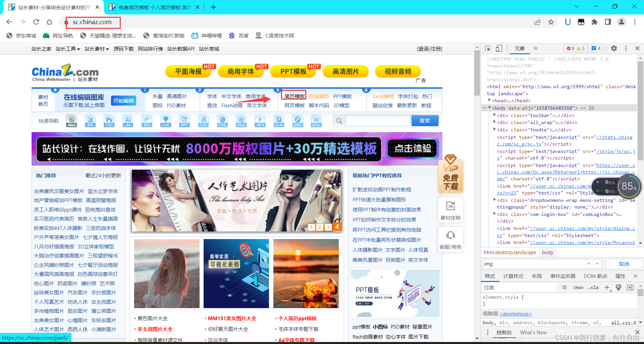The height and width of the screenshot is (344, 644).
Task: Open the 登录/注册 login link
Action: point(430,49)
